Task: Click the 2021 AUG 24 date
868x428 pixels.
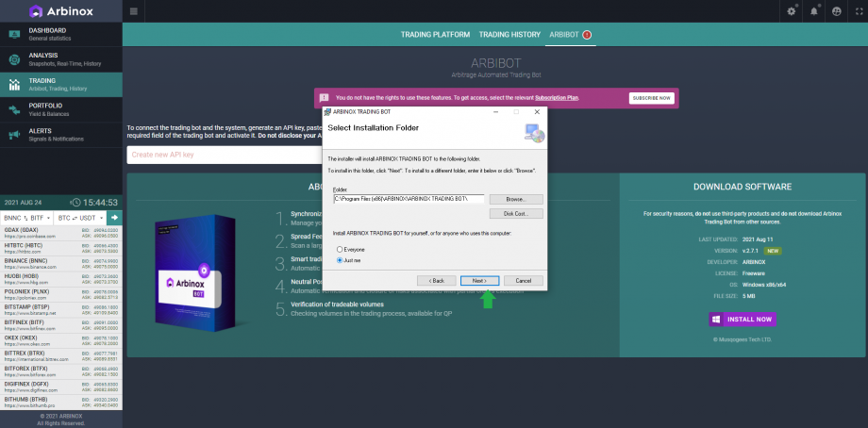Action: (x=23, y=203)
